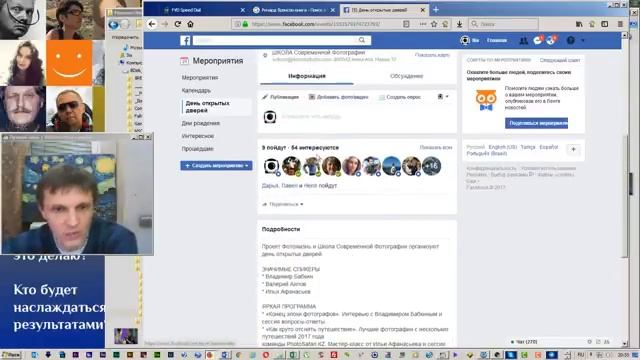Add another language with plus button

[573, 150]
